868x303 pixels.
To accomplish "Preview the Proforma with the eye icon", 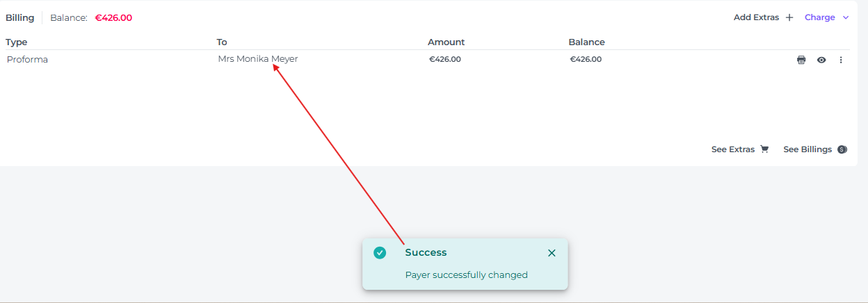I will [821, 60].
